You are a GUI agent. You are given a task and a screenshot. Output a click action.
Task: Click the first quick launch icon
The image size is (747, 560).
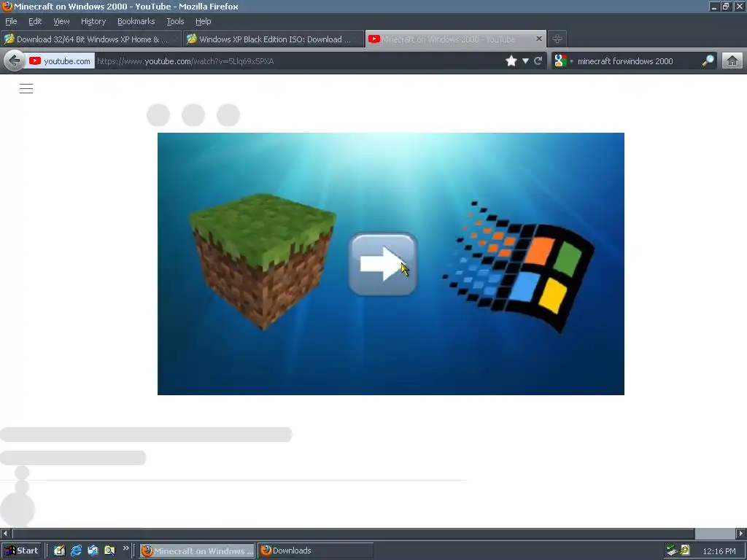click(x=59, y=551)
